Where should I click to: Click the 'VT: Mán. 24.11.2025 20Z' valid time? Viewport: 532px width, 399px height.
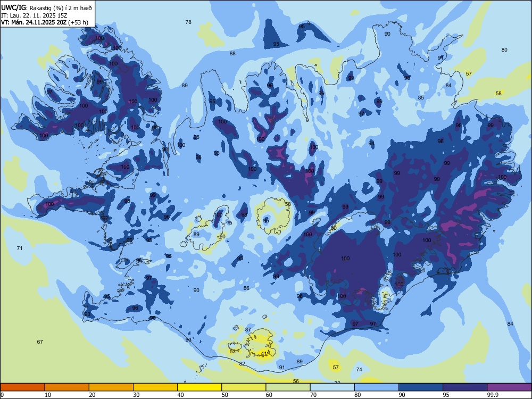coord(34,22)
